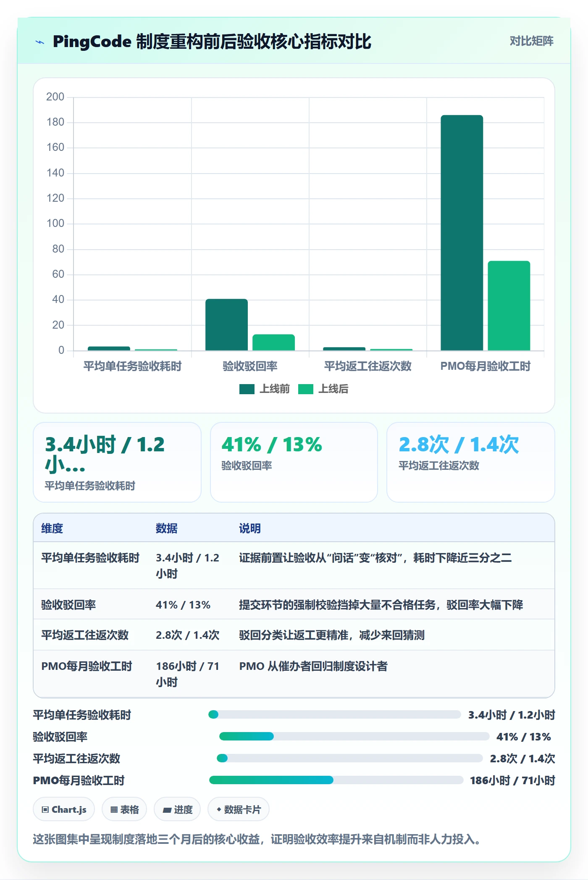Image resolution: width=588 pixels, height=880 pixels.
Task: Click the y-axis value 200
Action: coord(55,97)
